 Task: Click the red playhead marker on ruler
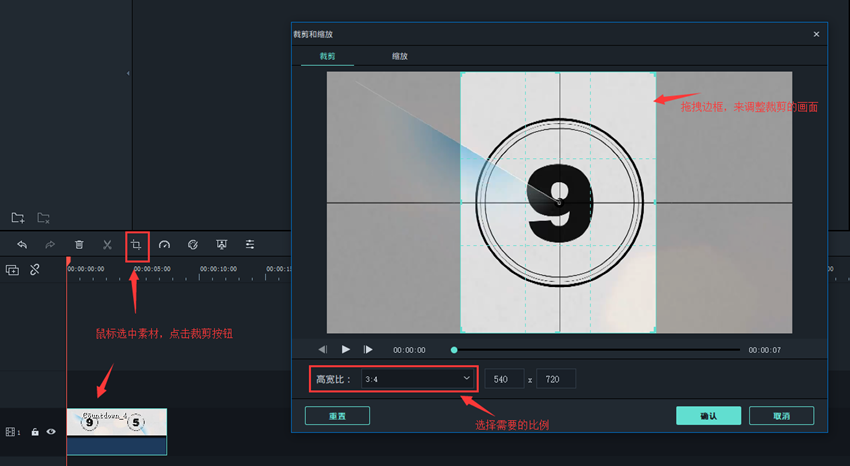tap(68, 262)
